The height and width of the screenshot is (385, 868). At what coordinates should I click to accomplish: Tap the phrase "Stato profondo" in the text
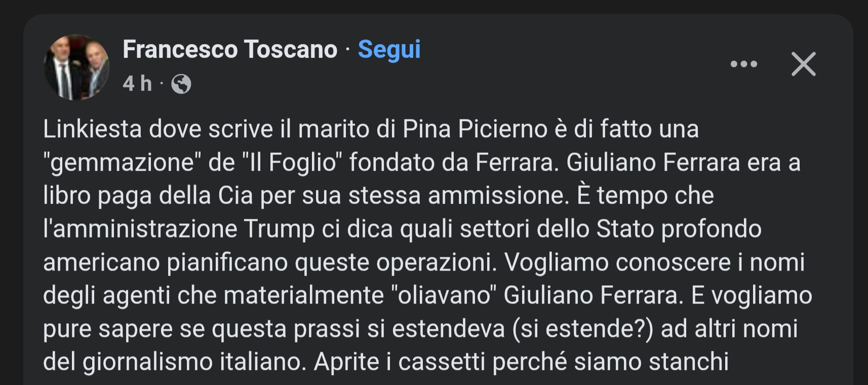coord(679,229)
